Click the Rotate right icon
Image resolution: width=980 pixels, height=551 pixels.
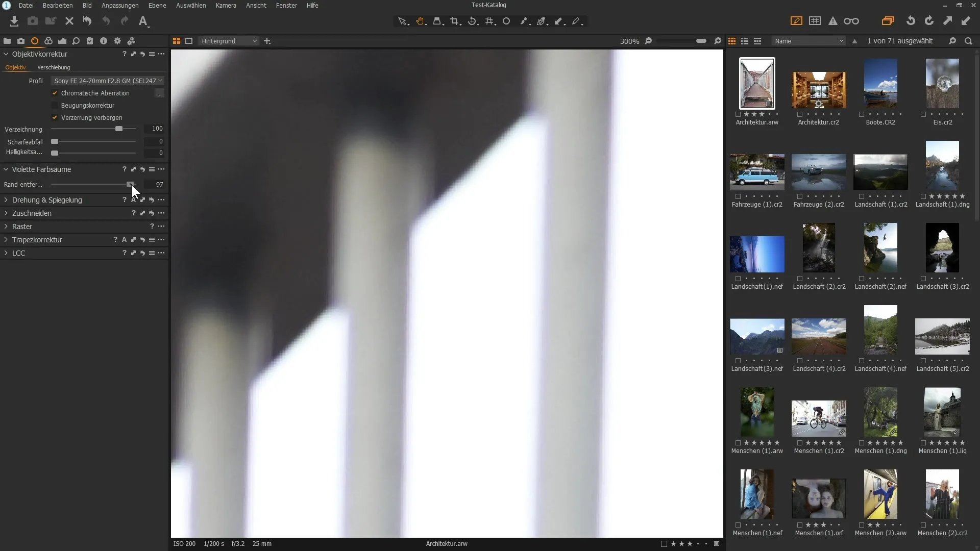929,21
